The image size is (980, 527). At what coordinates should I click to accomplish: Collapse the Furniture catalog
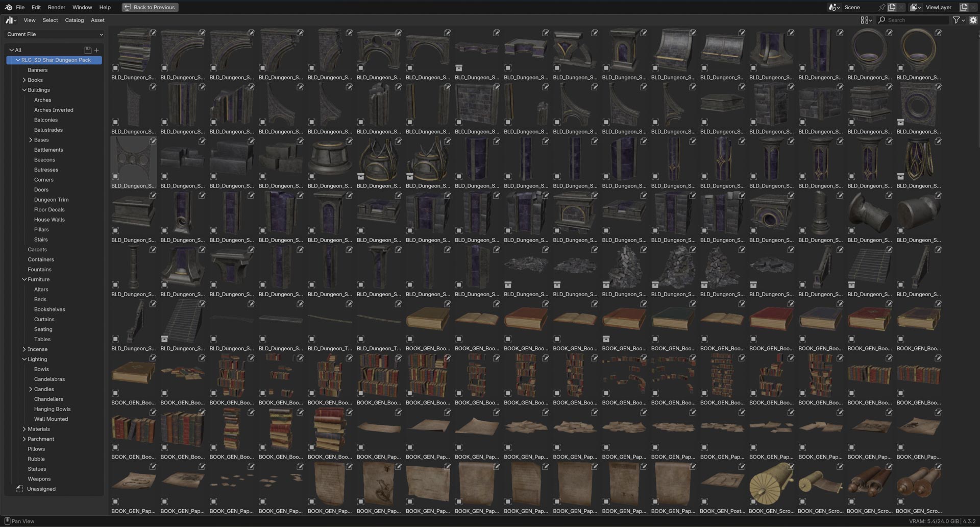tap(24, 279)
